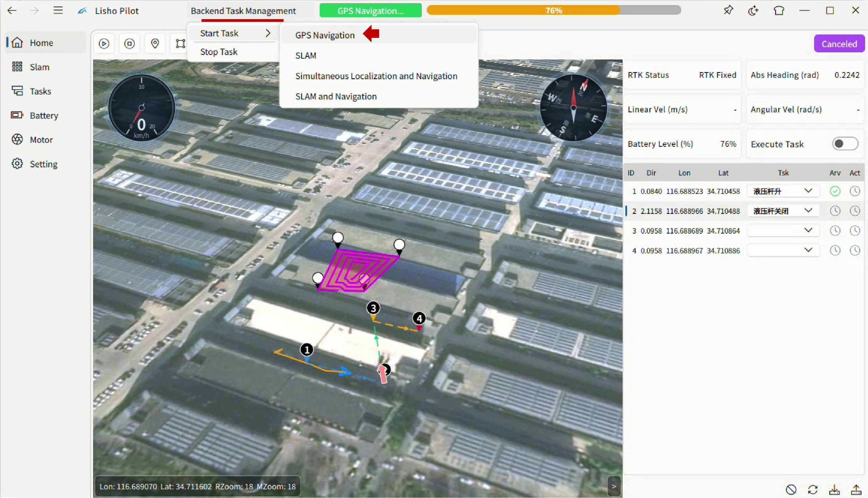The height and width of the screenshot is (498, 868).
Task: Click the pin icon in title bar
Action: (x=728, y=10)
